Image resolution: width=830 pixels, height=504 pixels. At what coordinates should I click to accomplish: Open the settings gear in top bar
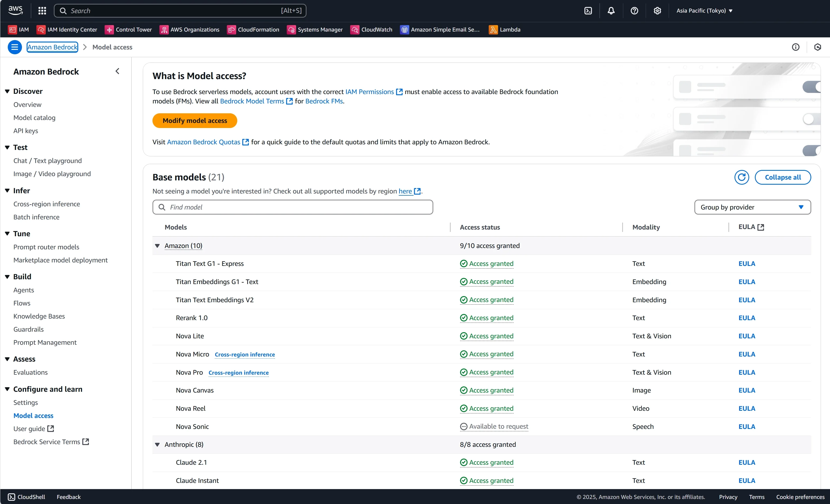point(657,11)
